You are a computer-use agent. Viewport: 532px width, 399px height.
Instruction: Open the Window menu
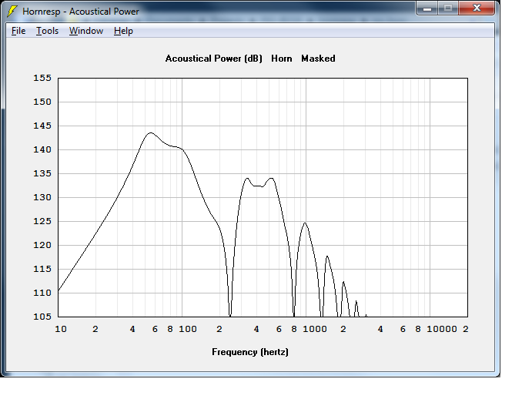[86, 31]
